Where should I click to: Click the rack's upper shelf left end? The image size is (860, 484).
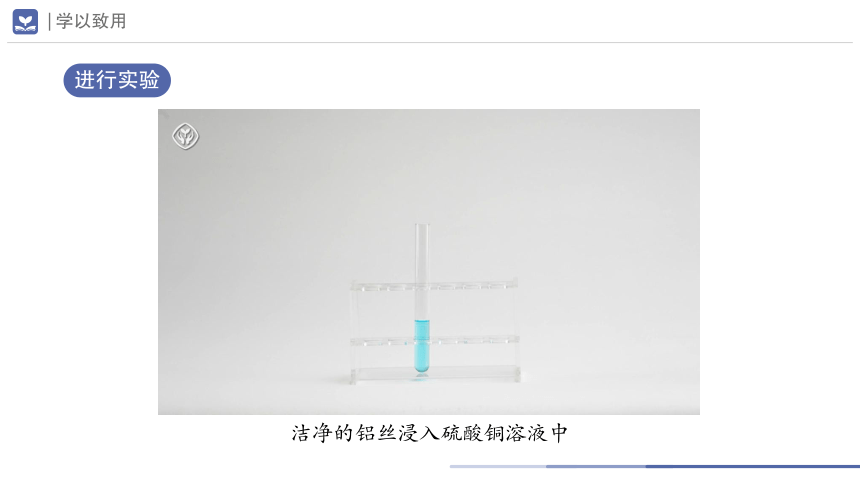pyautogui.click(x=362, y=286)
